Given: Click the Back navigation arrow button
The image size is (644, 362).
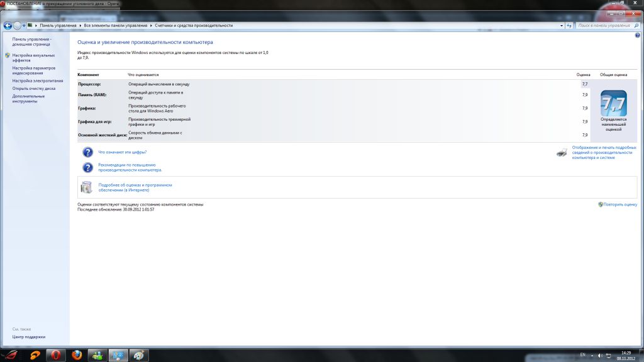Looking at the screenshot, I should click(8, 26).
